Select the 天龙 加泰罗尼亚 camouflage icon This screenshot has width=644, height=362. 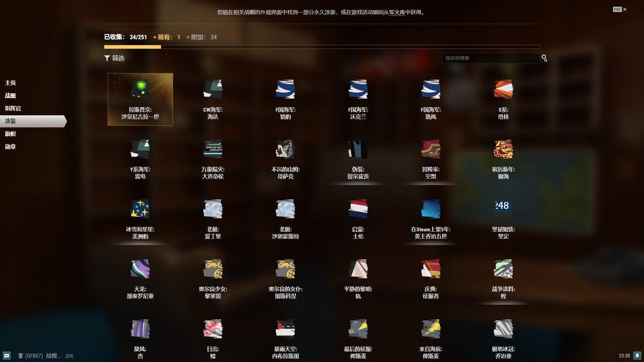point(140,269)
